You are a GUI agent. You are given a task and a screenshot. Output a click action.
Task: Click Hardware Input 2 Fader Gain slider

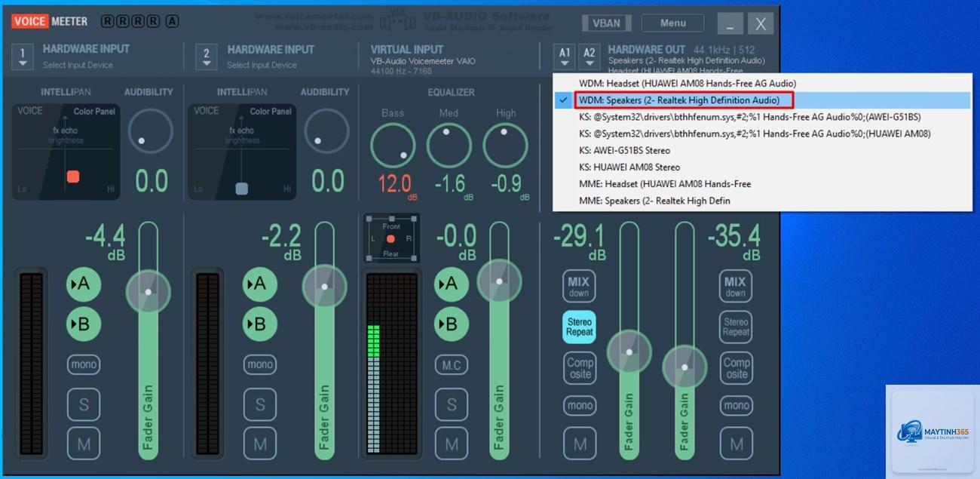(x=325, y=339)
